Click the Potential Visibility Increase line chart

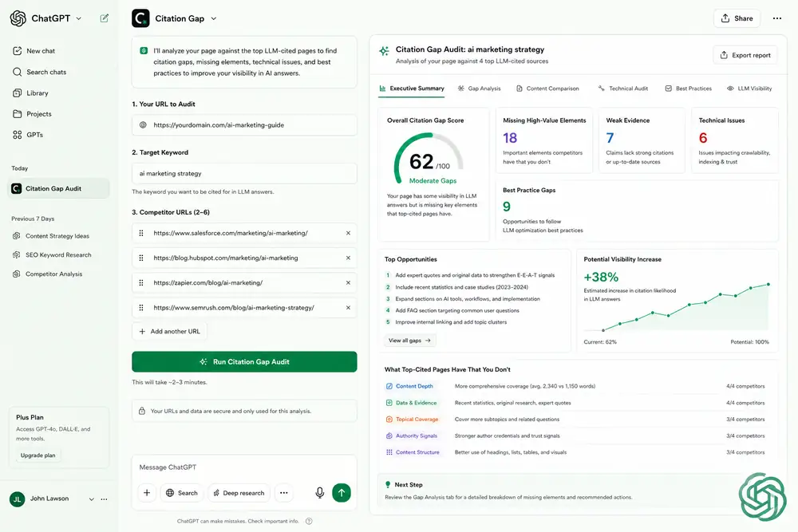(x=677, y=307)
